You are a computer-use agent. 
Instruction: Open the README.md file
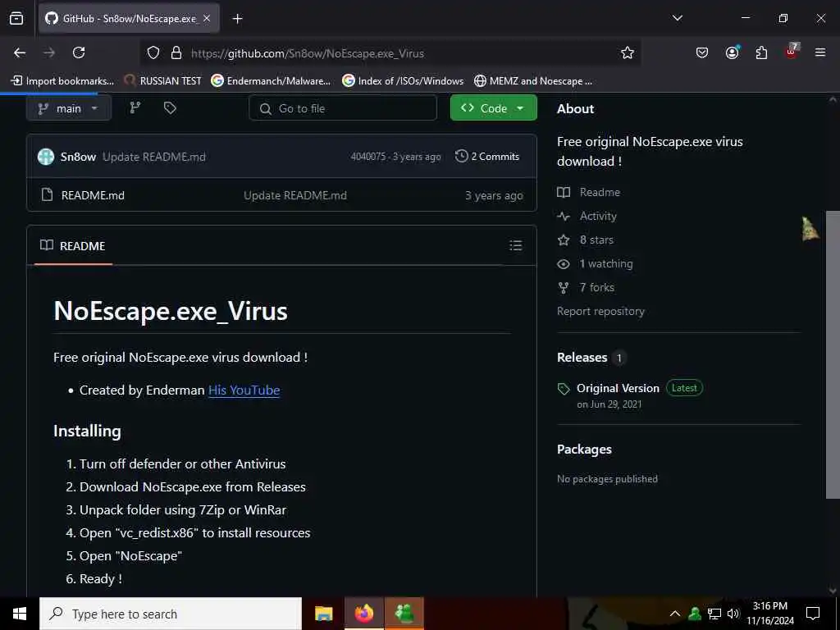[94, 195]
